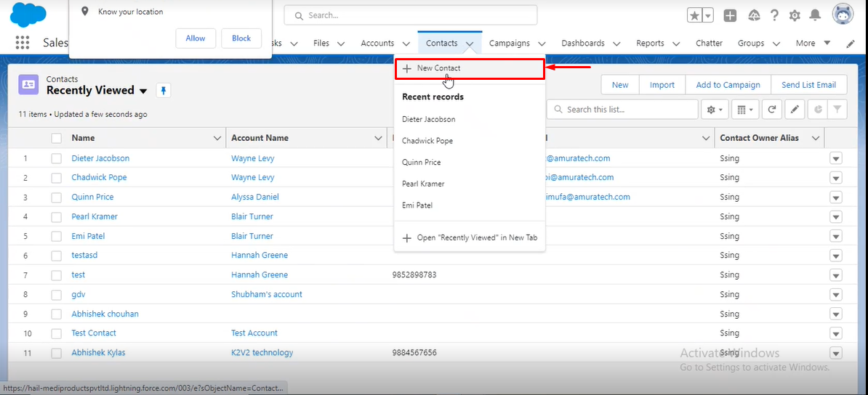868x395 pixels.
Task: Open the Global Actions plus icon
Action: (730, 15)
